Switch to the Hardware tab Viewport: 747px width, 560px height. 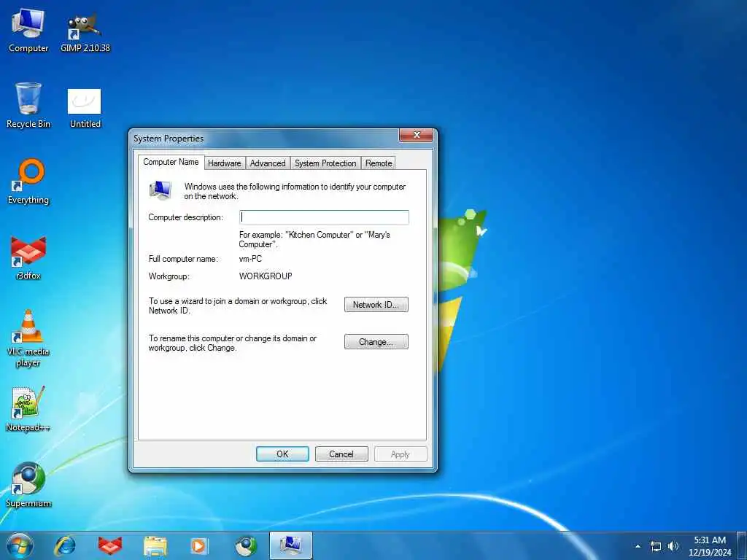coord(225,163)
